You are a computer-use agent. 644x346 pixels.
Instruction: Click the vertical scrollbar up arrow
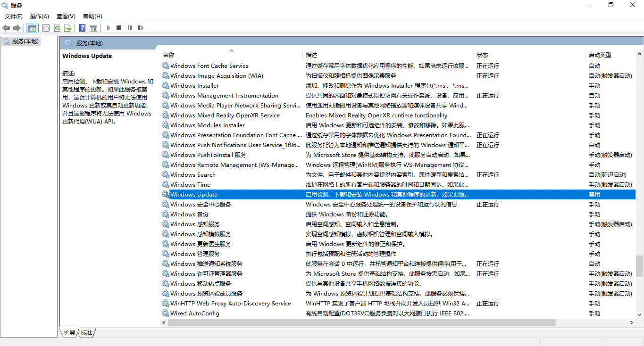point(639,54)
